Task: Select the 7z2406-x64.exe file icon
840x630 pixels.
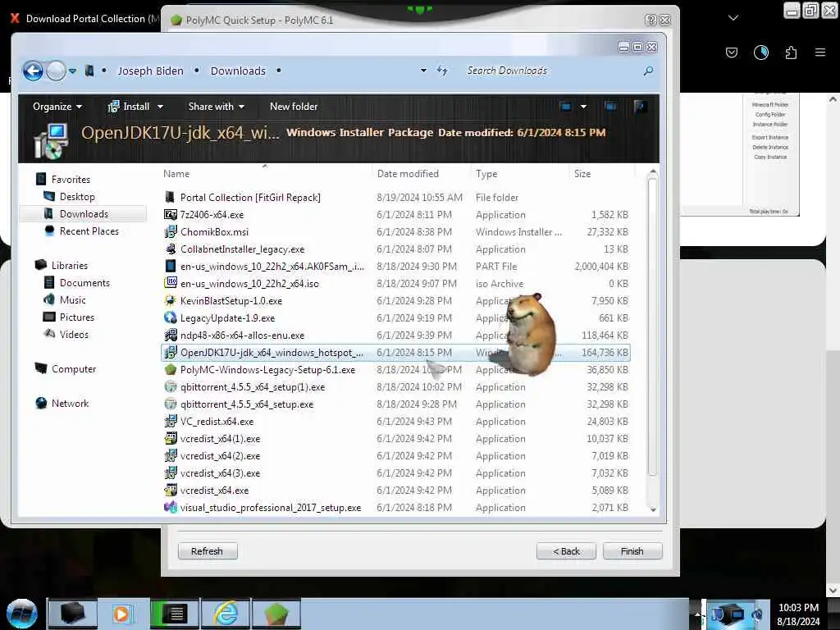Action: (170, 214)
